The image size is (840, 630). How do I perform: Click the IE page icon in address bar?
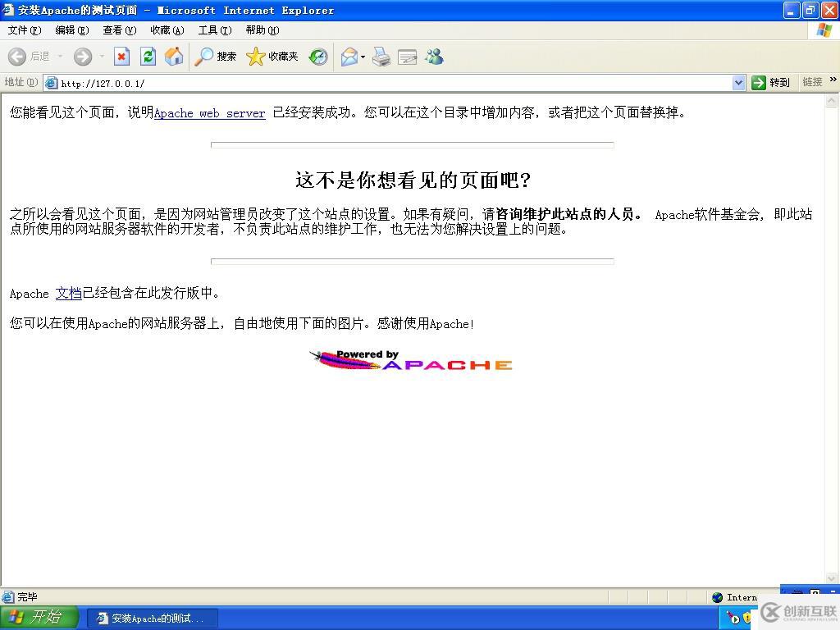coord(52,83)
